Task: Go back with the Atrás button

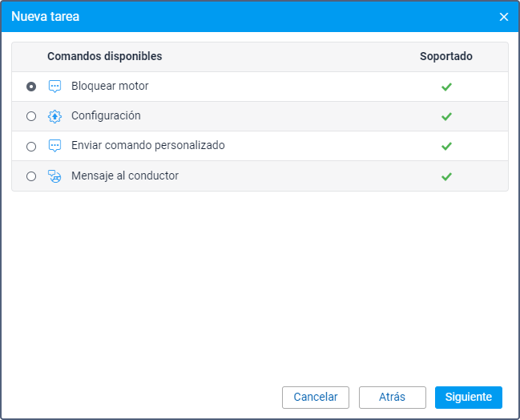Action: [x=392, y=397]
